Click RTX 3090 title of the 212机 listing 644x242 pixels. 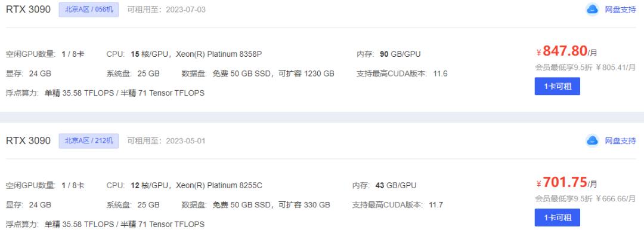(x=28, y=141)
